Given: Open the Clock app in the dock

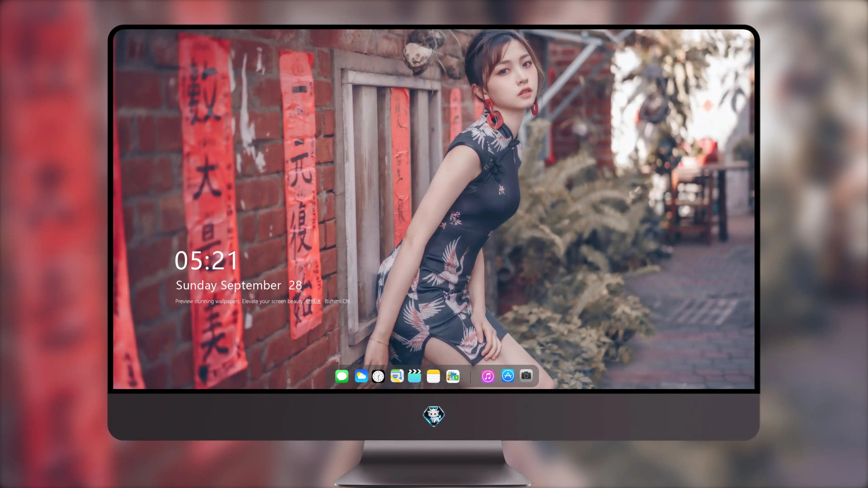Looking at the screenshot, I should pos(378,376).
